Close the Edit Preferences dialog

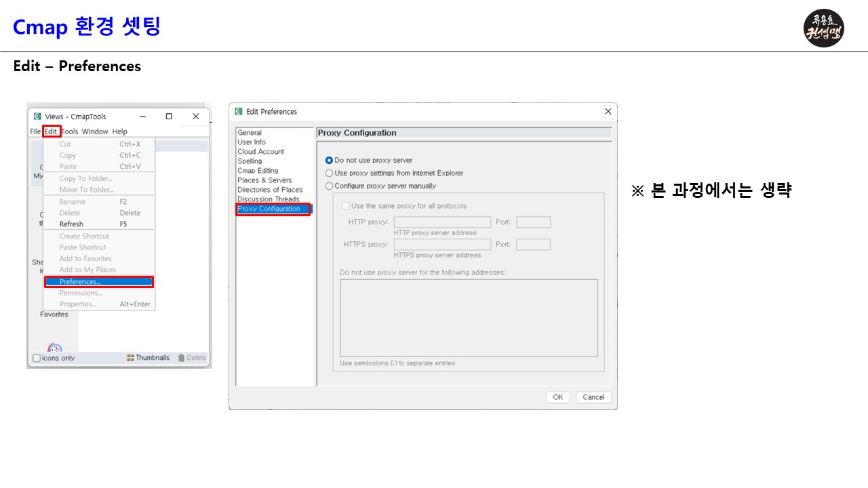click(x=608, y=112)
